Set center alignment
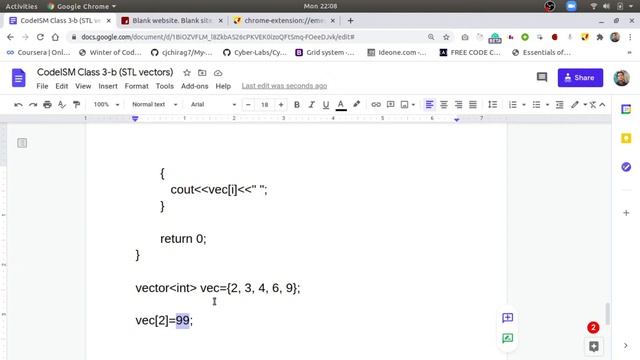 444,105
